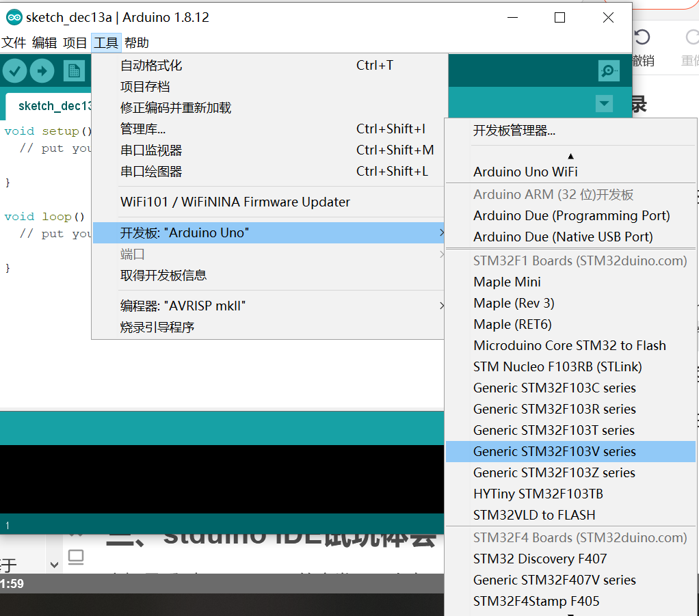Viewport: 699px width, 616px height.
Task: Click the chevron dropdown in the background window
Action: 55,565
